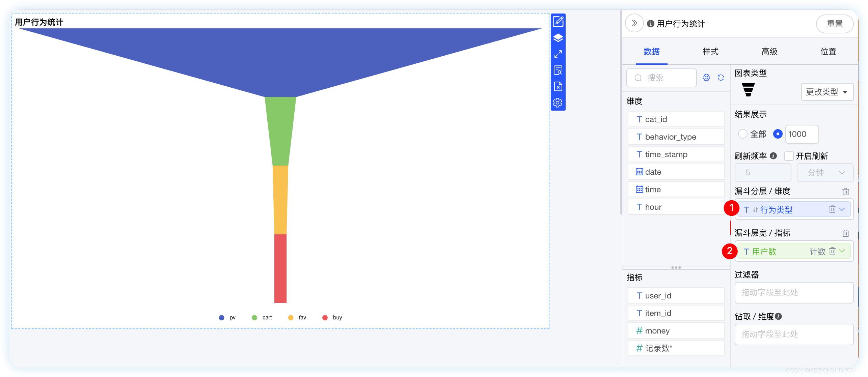
Task: Switch to the 样式 tab
Action: click(709, 51)
